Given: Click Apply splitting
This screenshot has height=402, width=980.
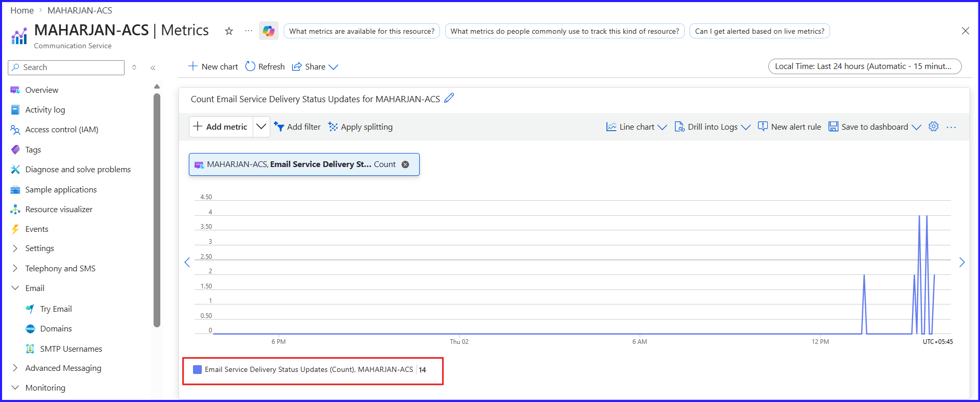Looking at the screenshot, I should pos(361,127).
